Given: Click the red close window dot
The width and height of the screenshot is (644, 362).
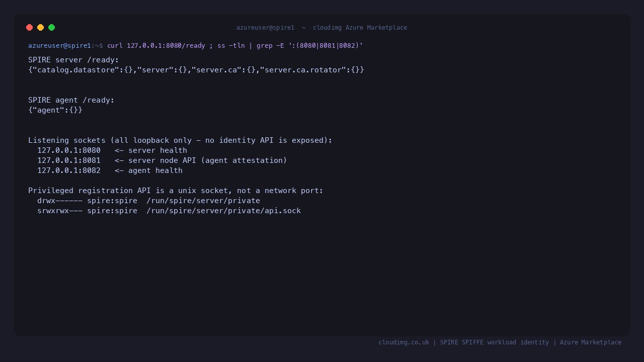Looking at the screenshot, I should 30,28.
